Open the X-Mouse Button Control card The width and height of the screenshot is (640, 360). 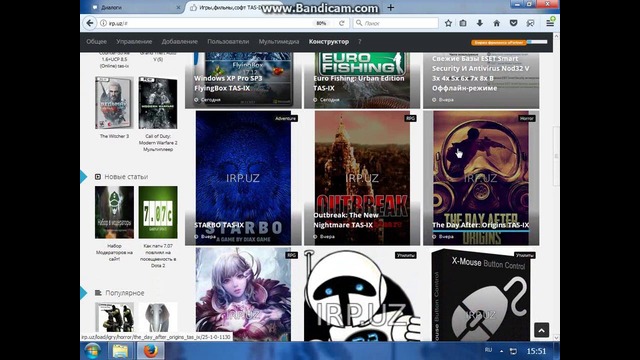(481, 294)
